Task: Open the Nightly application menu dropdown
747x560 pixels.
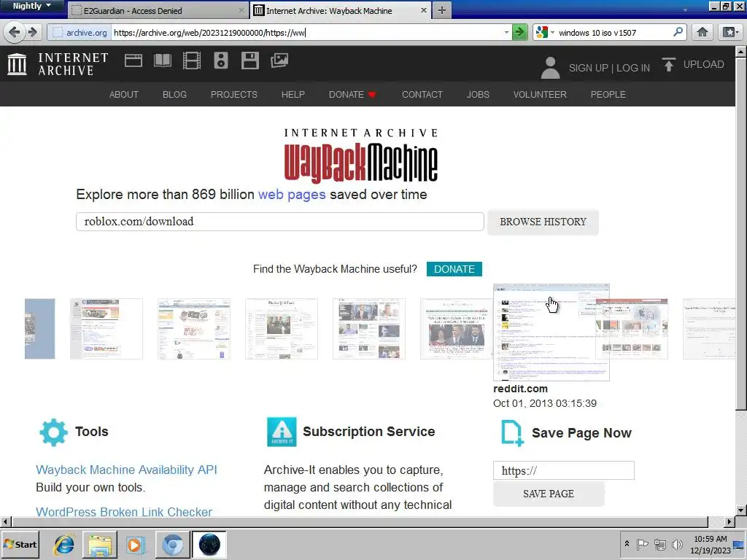Action: (32, 6)
